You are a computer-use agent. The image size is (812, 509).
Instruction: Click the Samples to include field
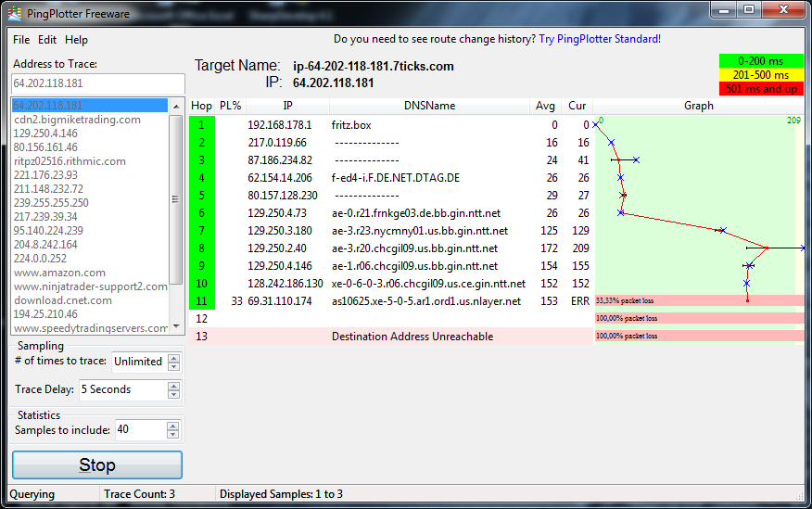tap(141, 430)
